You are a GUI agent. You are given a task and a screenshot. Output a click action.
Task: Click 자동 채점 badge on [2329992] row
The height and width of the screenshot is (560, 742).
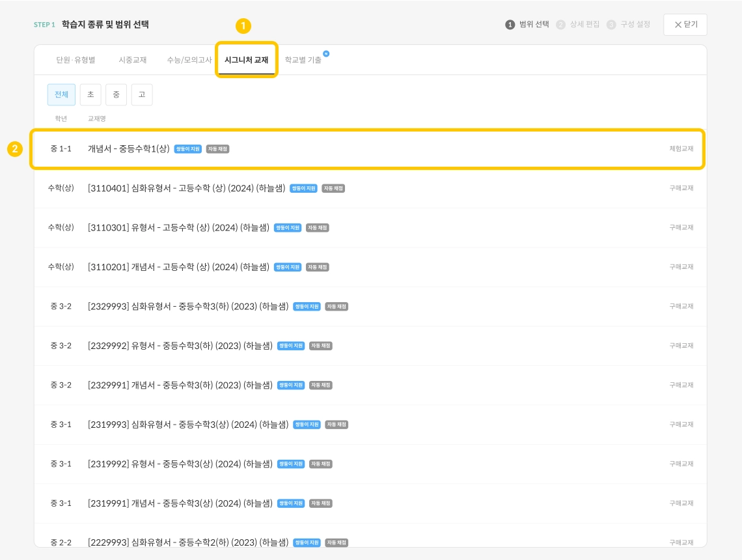[321, 346]
